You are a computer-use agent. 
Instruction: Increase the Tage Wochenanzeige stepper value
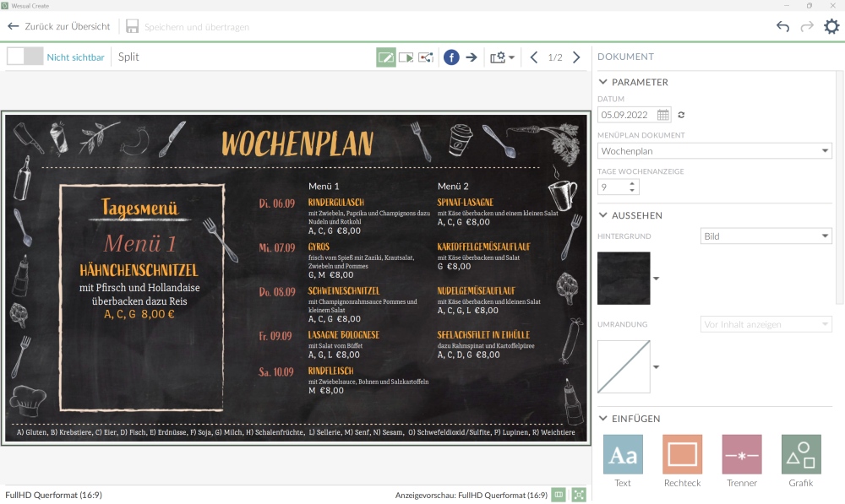633,182
